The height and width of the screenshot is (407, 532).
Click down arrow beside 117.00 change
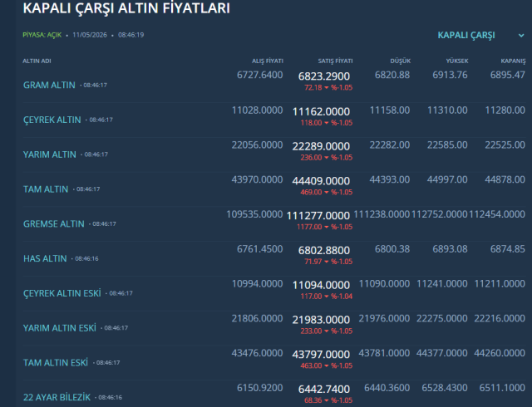(x=327, y=297)
